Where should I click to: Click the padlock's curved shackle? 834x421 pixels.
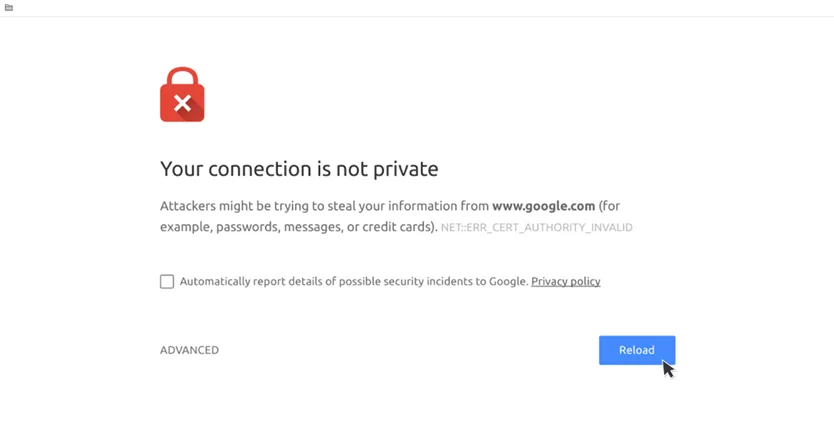click(x=182, y=77)
